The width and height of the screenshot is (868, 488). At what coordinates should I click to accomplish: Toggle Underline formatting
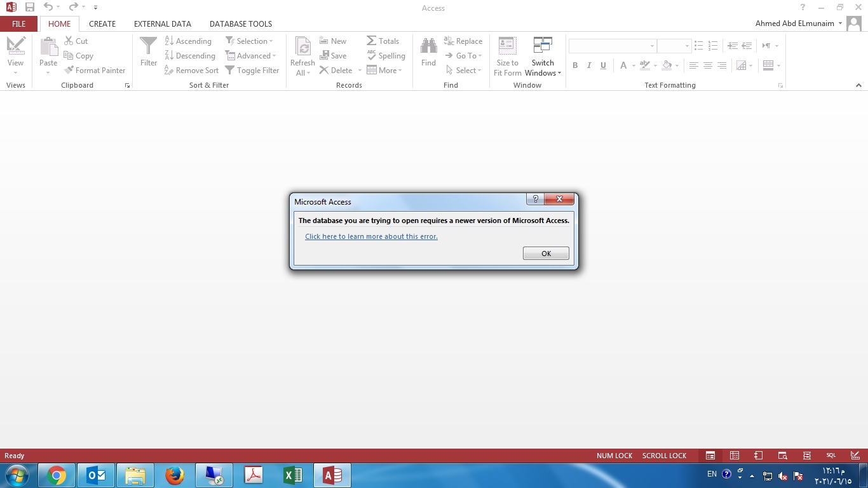click(603, 65)
